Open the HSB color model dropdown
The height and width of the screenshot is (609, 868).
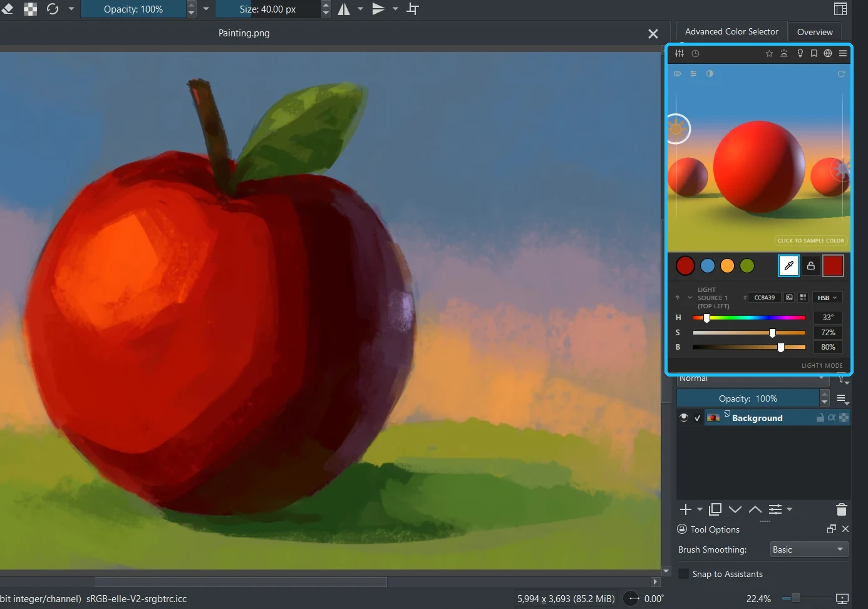point(827,298)
